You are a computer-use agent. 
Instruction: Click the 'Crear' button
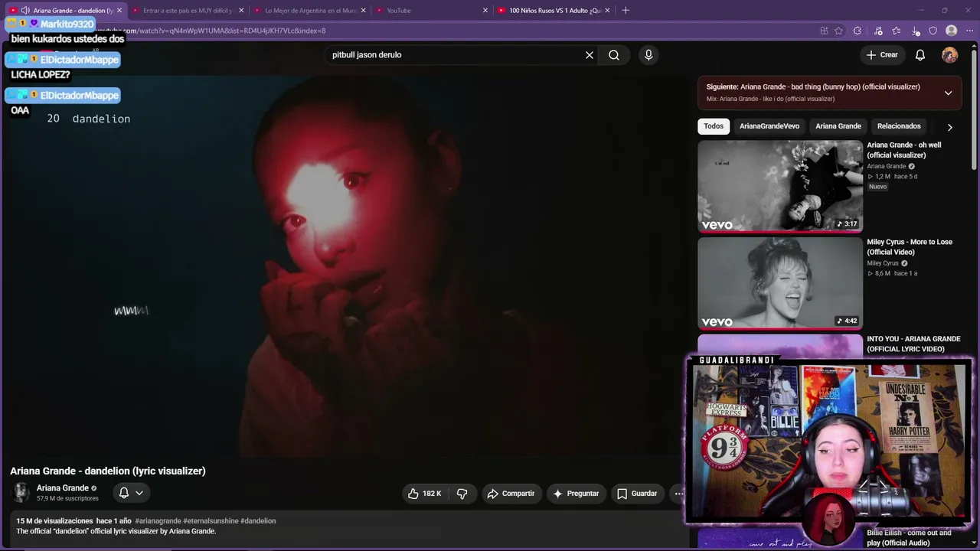point(882,55)
